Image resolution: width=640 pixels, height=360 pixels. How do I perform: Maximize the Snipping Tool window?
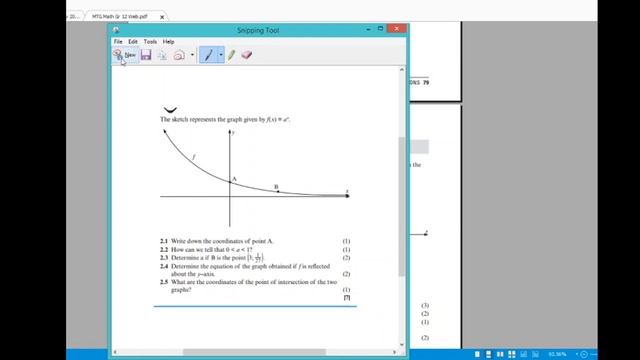point(380,29)
